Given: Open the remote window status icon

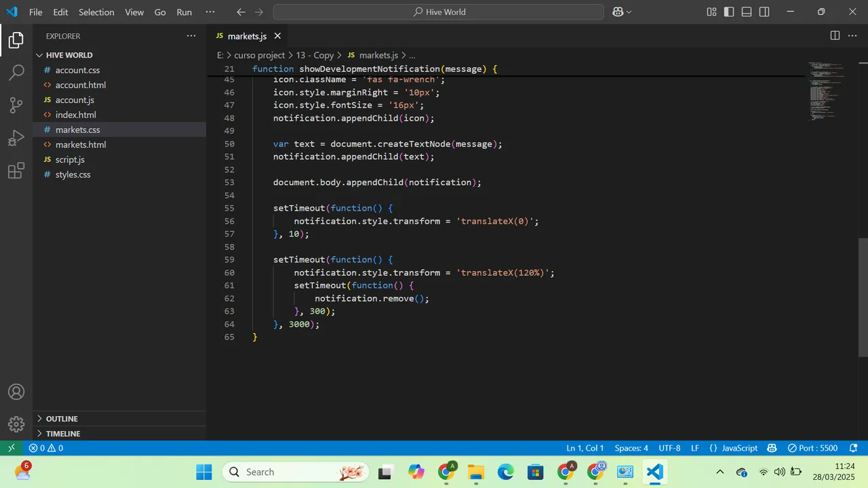Looking at the screenshot, I should (x=12, y=448).
